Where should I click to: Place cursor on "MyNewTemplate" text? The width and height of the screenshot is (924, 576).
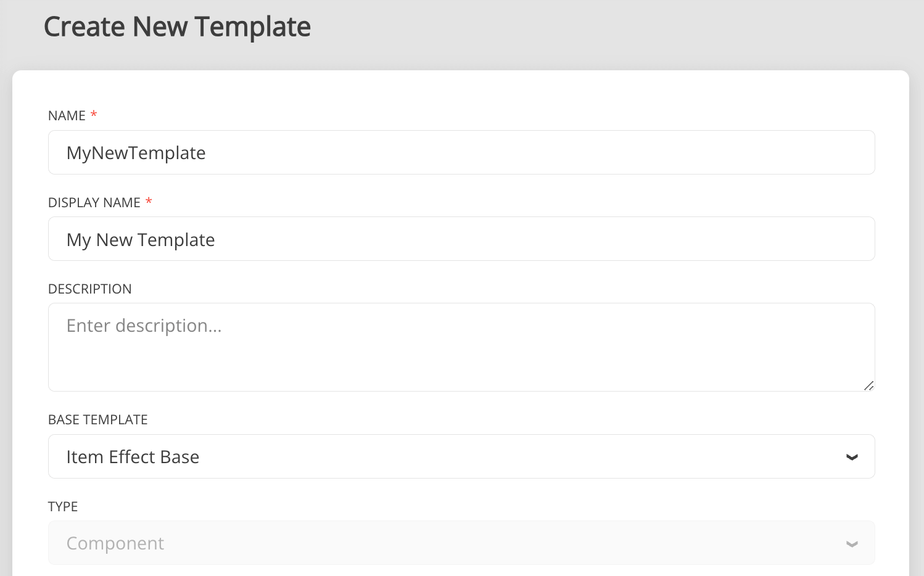(136, 153)
